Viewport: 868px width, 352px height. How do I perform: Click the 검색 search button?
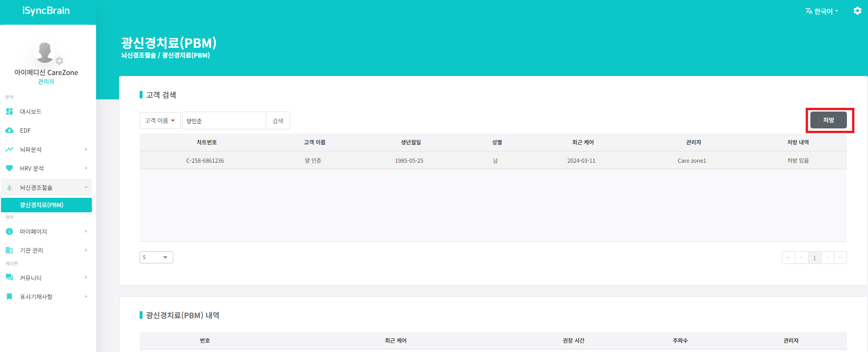(278, 120)
